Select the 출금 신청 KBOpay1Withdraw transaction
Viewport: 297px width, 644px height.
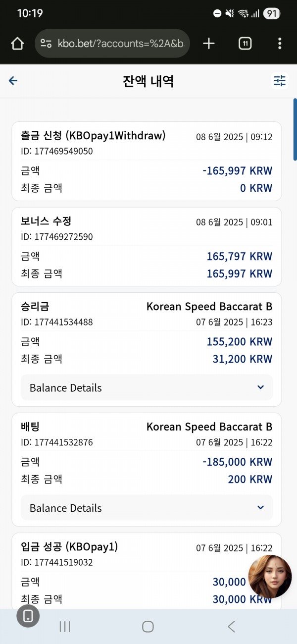pos(147,161)
